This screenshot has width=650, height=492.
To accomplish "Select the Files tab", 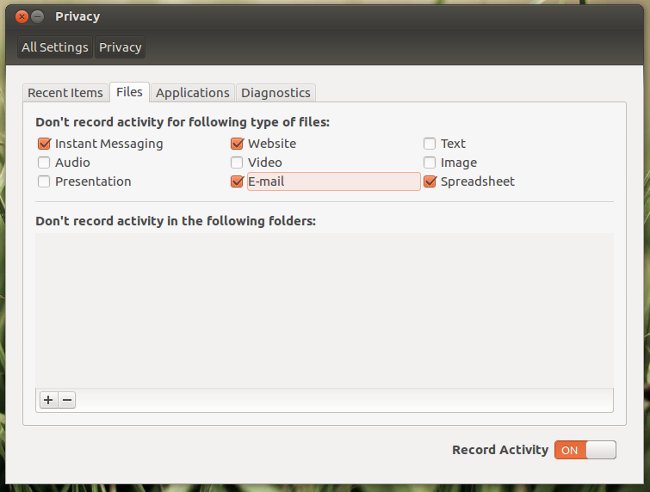I will [x=129, y=92].
